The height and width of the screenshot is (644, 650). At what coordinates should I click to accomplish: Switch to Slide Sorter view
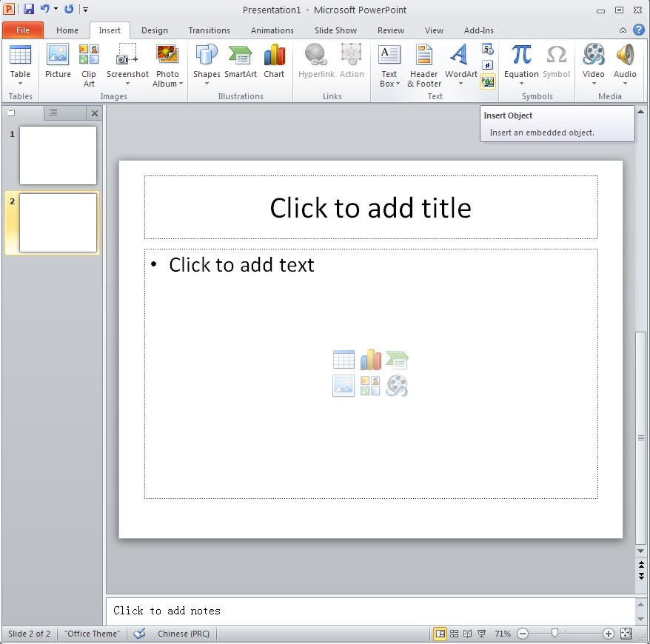click(453, 634)
